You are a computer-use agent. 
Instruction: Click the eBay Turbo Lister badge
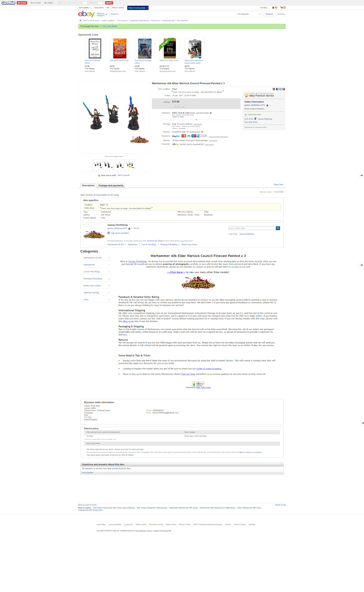[x=198, y=384]
